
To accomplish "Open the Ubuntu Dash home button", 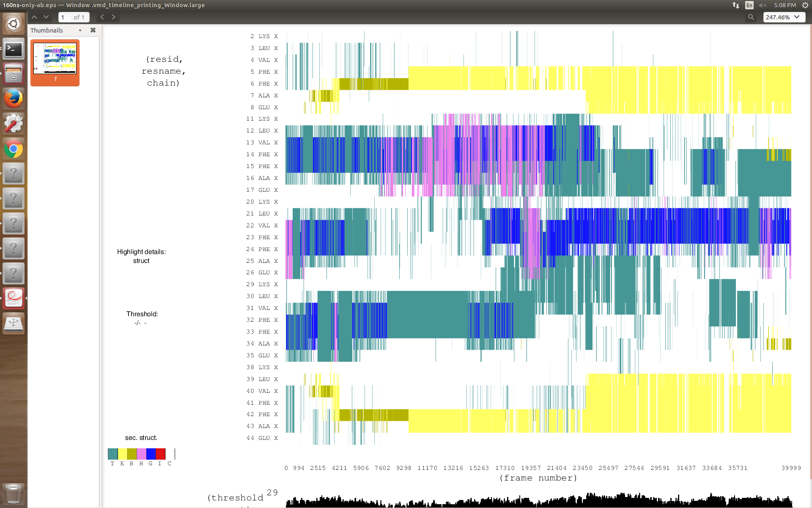I will 14,23.
